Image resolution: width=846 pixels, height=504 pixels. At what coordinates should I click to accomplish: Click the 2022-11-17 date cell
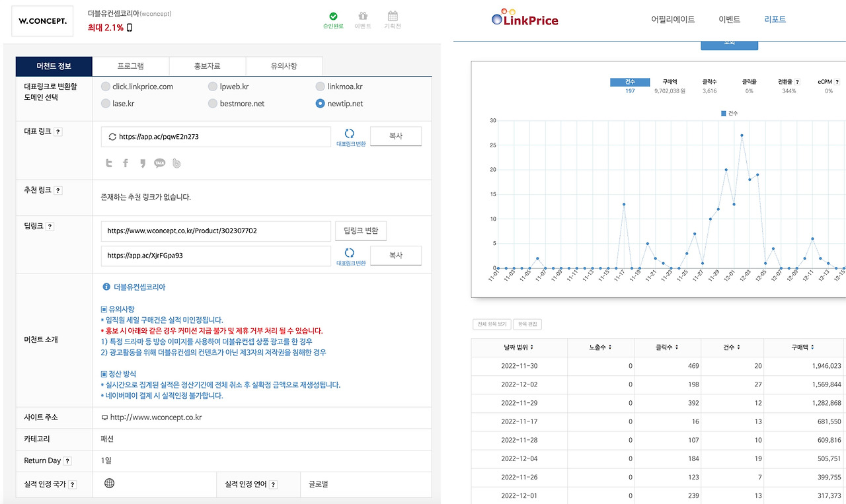click(x=519, y=421)
